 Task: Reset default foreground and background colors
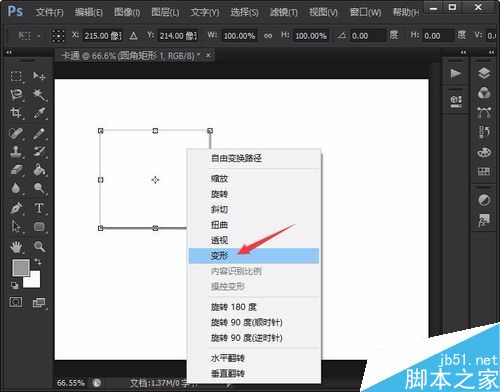click(x=14, y=285)
